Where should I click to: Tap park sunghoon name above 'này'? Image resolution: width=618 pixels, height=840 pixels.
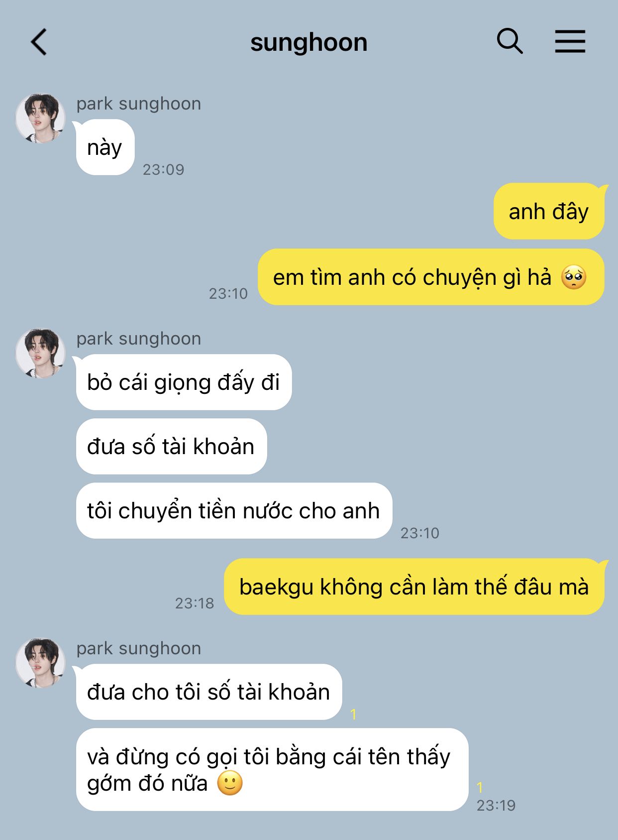tap(138, 104)
